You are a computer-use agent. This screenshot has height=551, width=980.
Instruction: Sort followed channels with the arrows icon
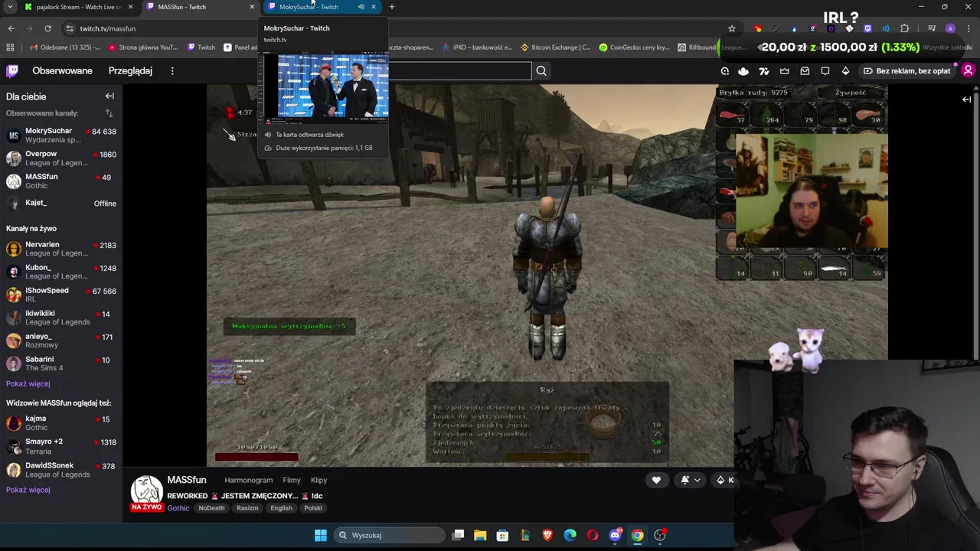[x=109, y=113]
